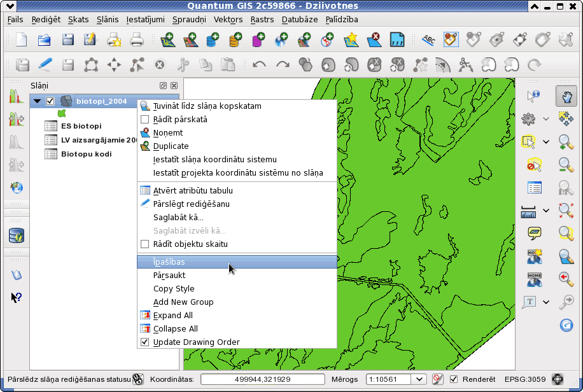Viewport: 583px width, 392px height.
Task: Open the Rastrs menu
Action: pyautogui.click(x=262, y=19)
